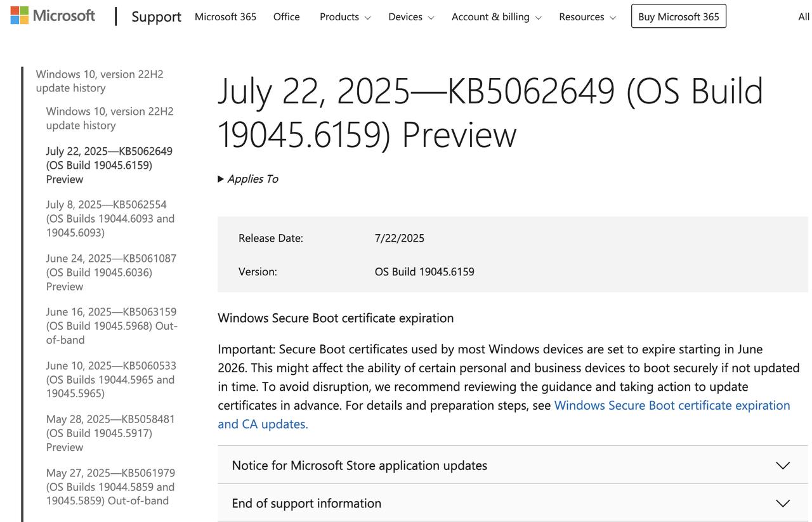The width and height of the screenshot is (812, 522).
Task: Open June 10, 2025 KB5060533 entry
Action: pos(111,379)
